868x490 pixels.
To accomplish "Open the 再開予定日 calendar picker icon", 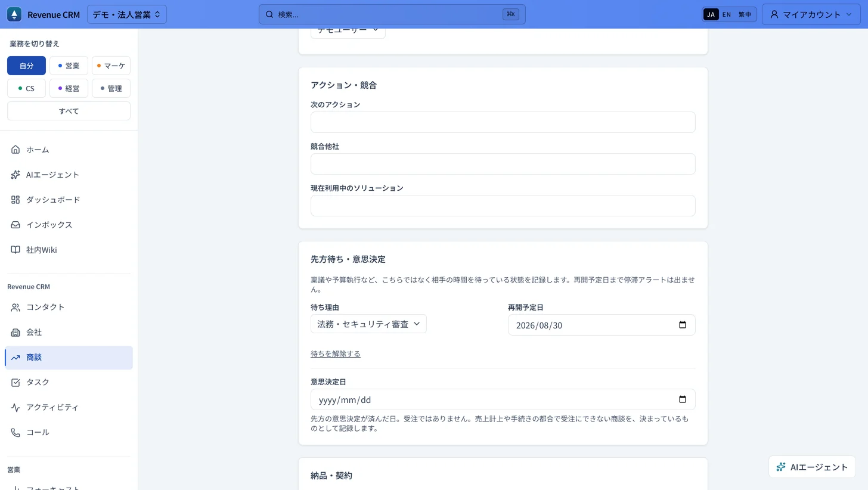I will pos(683,325).
